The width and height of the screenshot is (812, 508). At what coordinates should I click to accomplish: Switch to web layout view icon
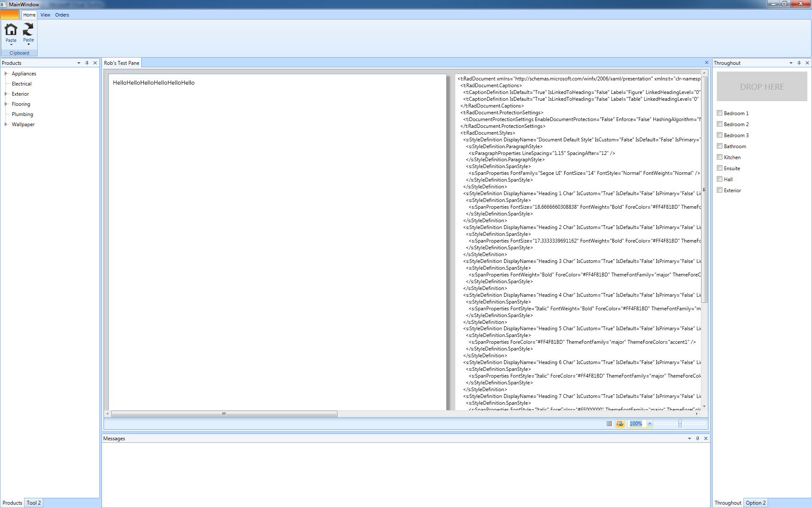[620, 424]
